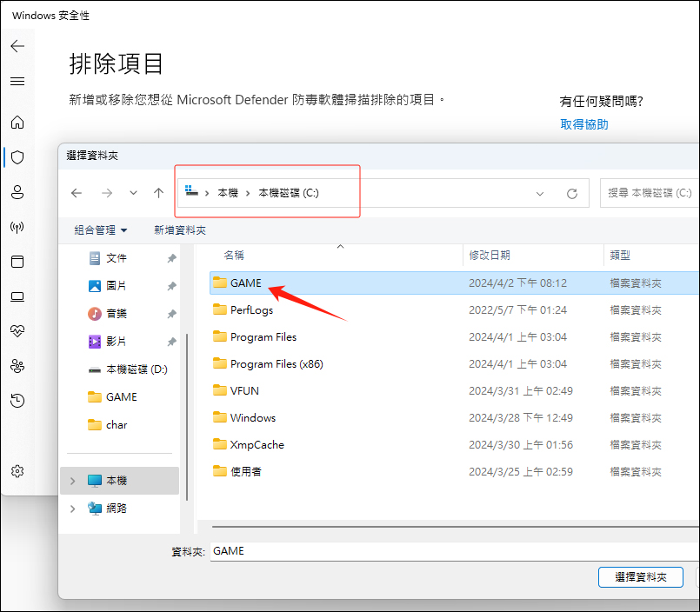This screenshot has width=700, height=612.
Task: Click 選擇資料夾 button
Action: coord(641,577)
